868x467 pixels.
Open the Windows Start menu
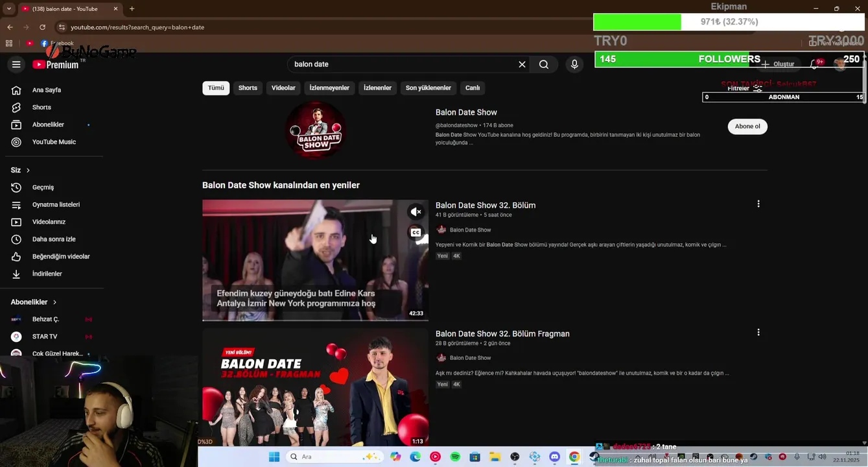(x=274, y=457)
